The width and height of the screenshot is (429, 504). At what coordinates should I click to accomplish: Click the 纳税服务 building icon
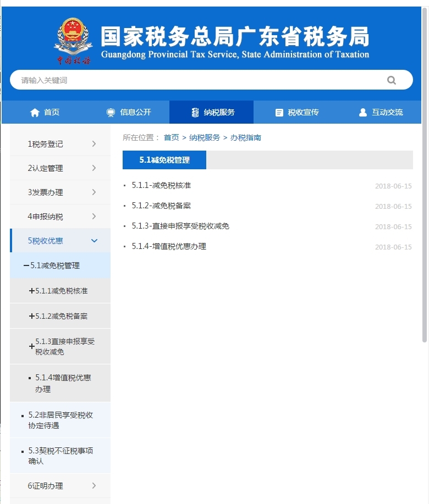(195, 113)
